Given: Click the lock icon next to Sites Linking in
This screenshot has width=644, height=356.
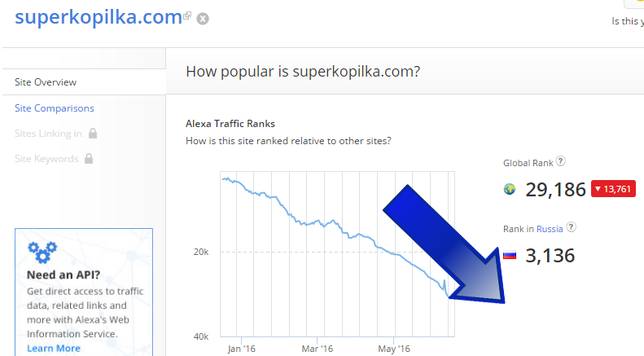Looking at the screenshot, I should coord(93,133).
